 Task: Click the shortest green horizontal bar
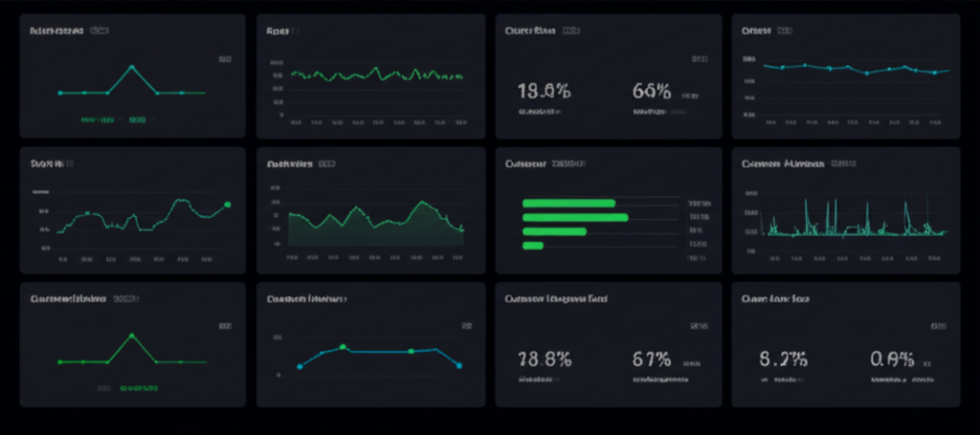[533, 246]
